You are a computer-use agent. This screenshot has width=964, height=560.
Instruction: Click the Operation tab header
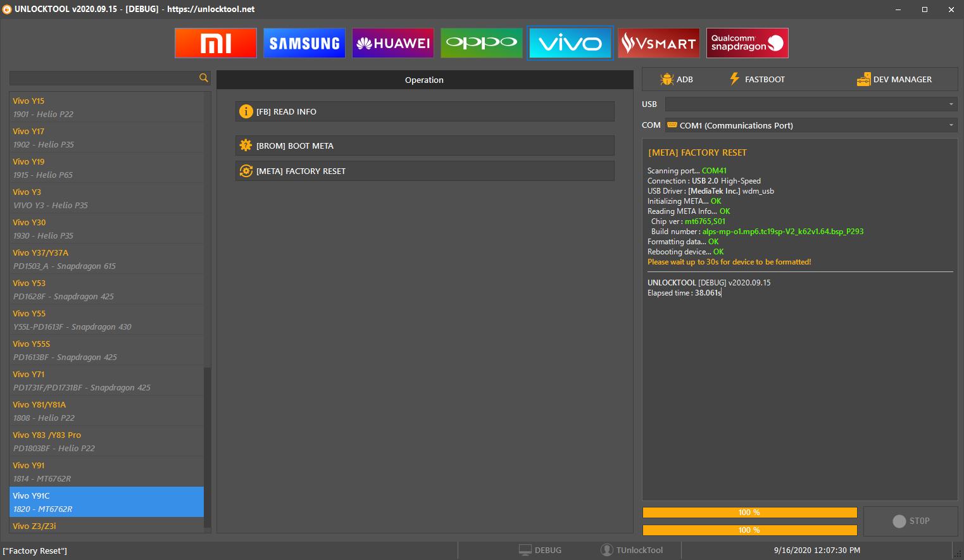[x=425, y=80]
